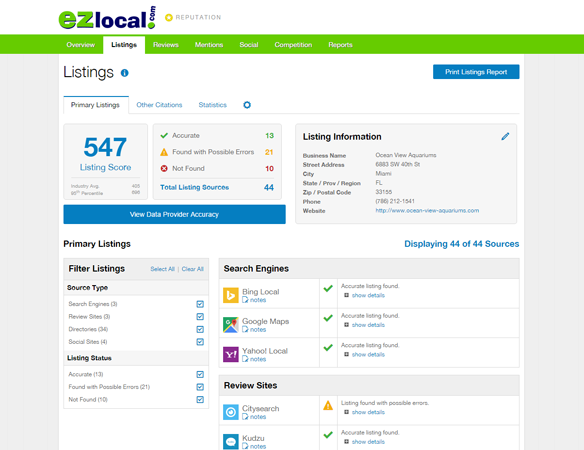The image size is (584, 450).
Task: Click the 6883 SW 40th St address
Action: tap(397, 164)
